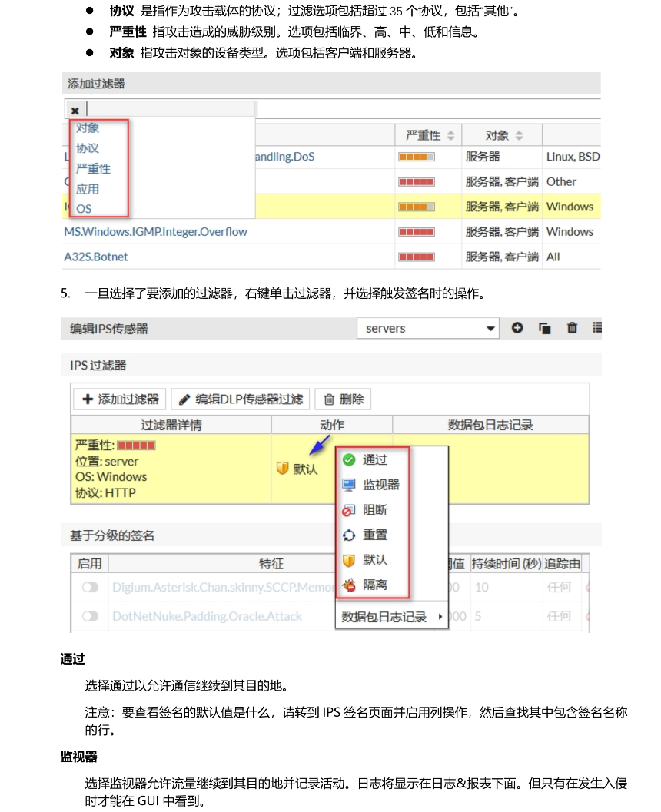This screenshot has height=812, width=661.
Task: Click the 添加过滤器 button
Action: (x=120, y=399)
